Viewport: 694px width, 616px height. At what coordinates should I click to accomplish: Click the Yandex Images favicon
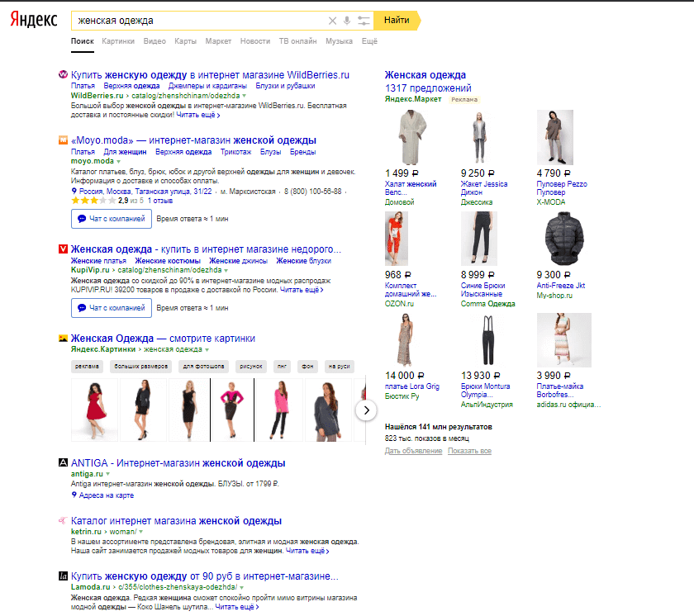[x=64, y=339]
